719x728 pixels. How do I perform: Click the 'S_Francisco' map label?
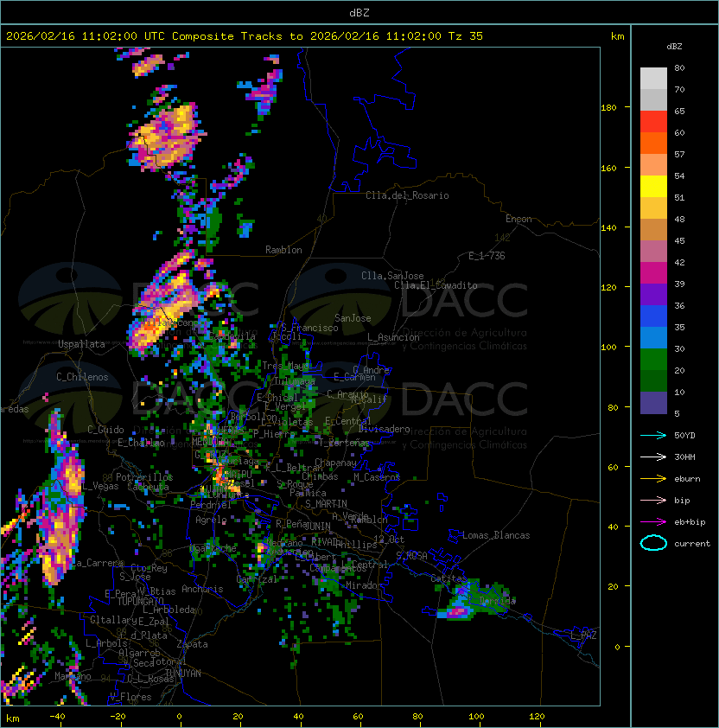pos(309,328)
